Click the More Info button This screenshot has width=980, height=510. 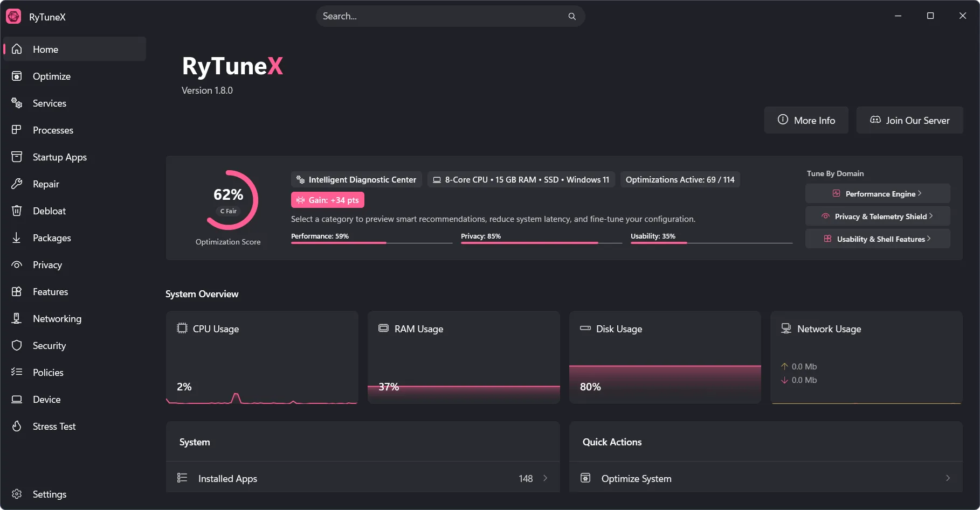pos(806,120)
